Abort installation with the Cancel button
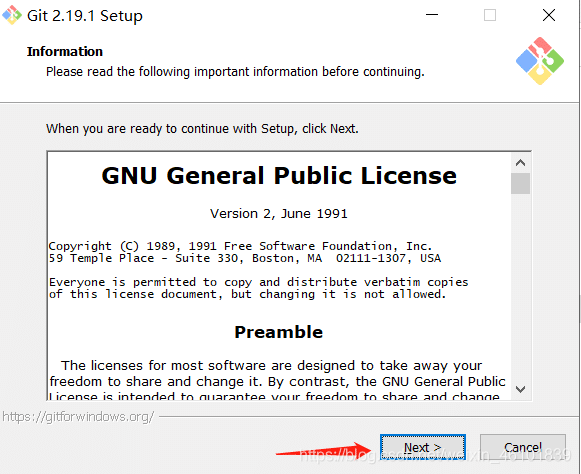Image resolution: width=581 pixels, height=474 pixels. (x=522, y=447)
